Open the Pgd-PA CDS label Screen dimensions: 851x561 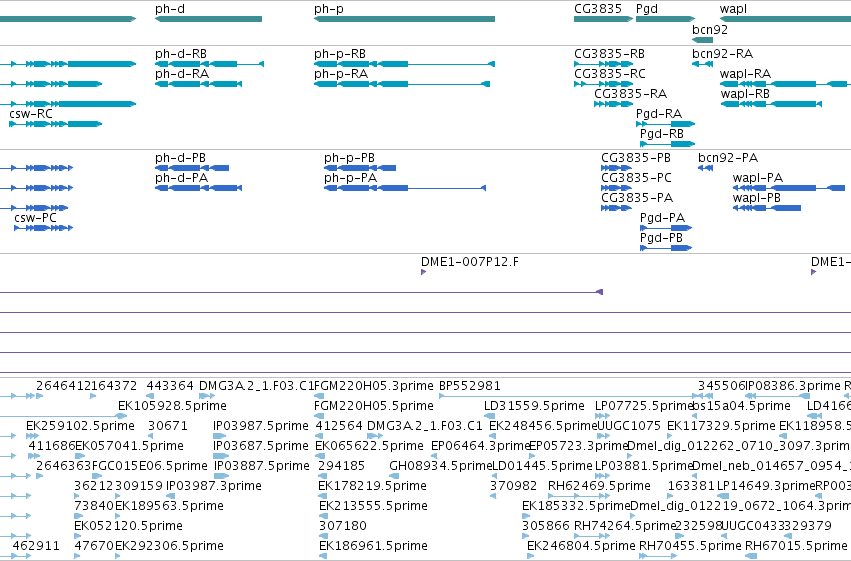coord(662,218)
